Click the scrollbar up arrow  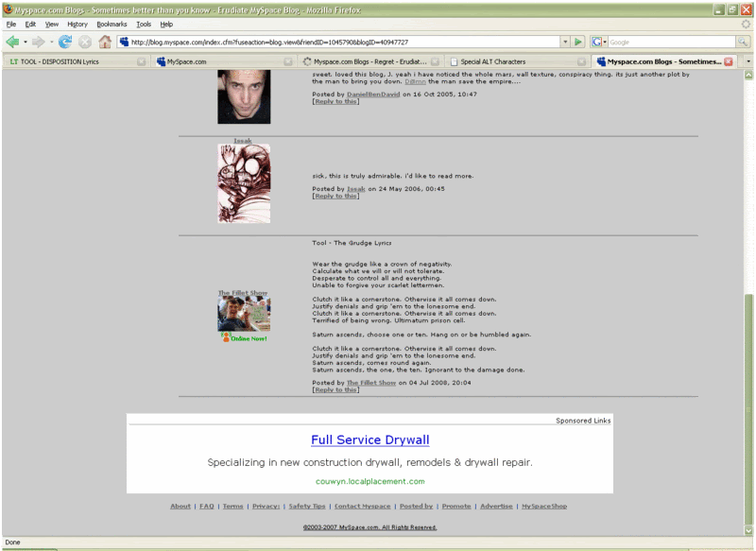point(748,75)
